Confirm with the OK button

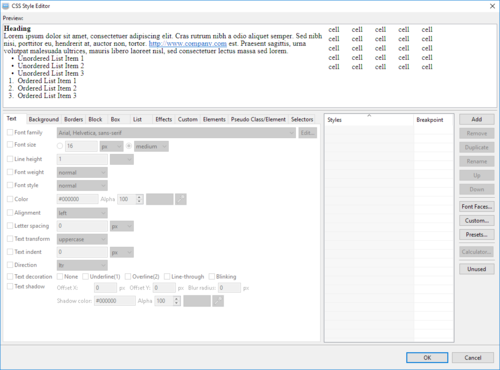tap(427, 358)
